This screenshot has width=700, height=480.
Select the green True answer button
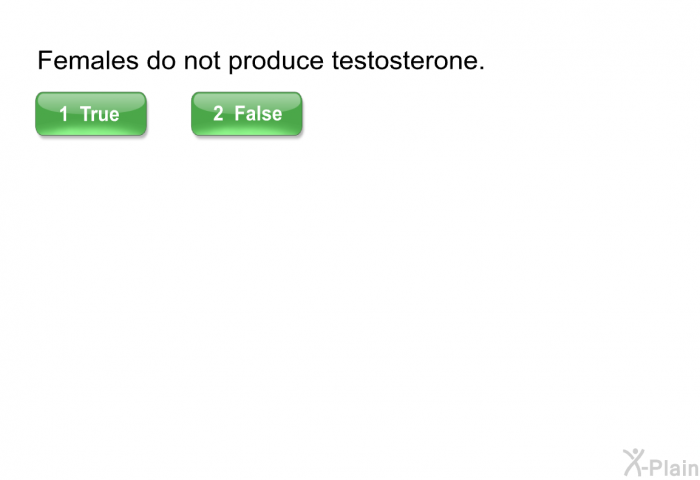pyautogui.click(x=91, y=114)
